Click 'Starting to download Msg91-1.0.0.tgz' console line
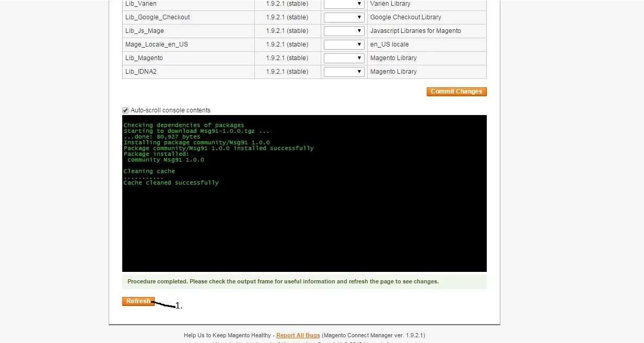This screenshot has height=343, width=644. coord(196,131)
